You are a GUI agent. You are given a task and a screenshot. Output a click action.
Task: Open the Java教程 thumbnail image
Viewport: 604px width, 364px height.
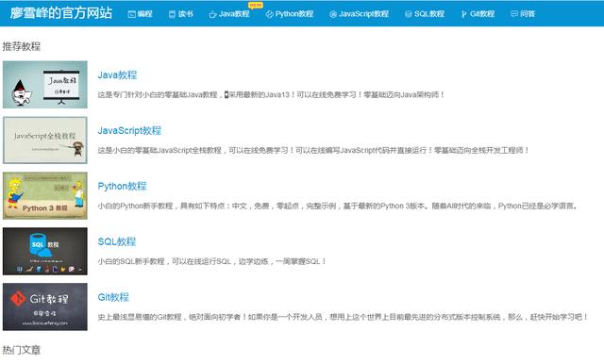pos(45,85)
